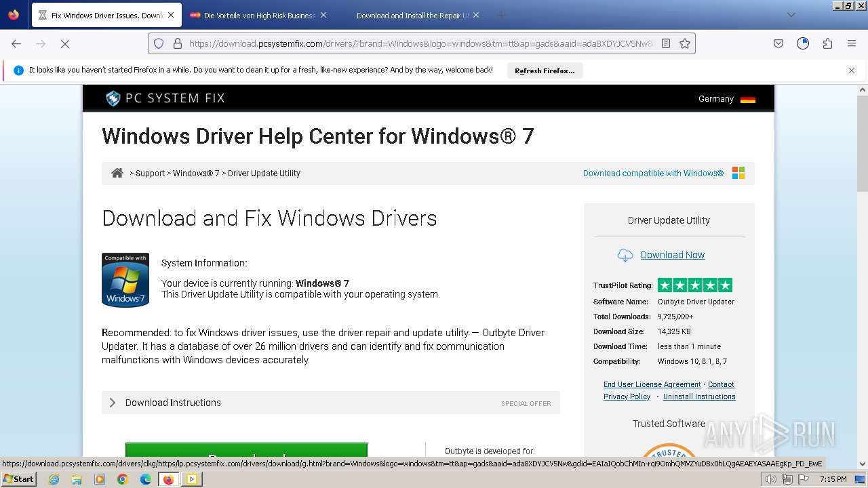Click the Firefox logo at top-left
Image resolution: width=868 pixels, height=488 pixels.
pyautogui.click(x=14, y=14)
